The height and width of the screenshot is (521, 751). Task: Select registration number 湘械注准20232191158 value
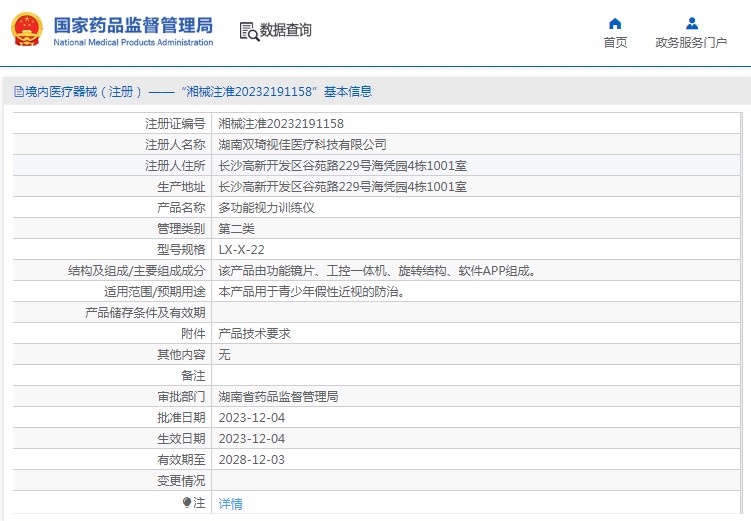(281, 124)
